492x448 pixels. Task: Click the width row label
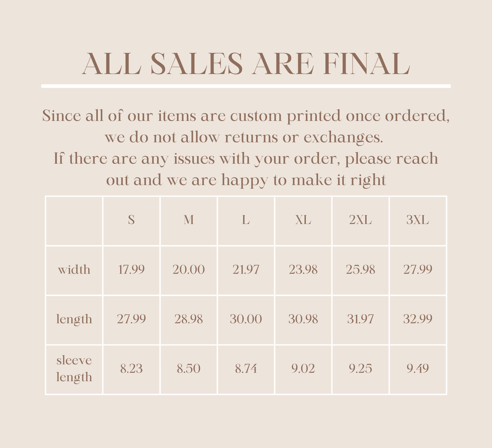pos(74,270)
